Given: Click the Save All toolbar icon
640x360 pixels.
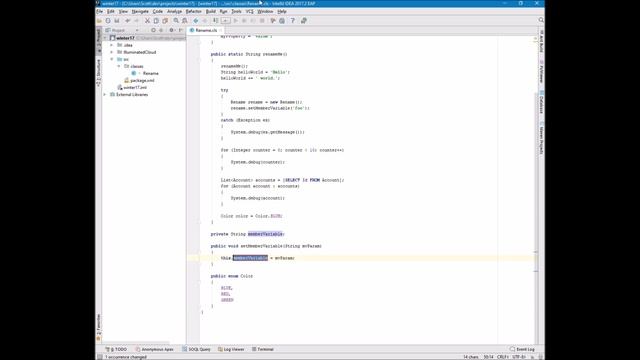Looking at the screenshot, I should point(117,20).
